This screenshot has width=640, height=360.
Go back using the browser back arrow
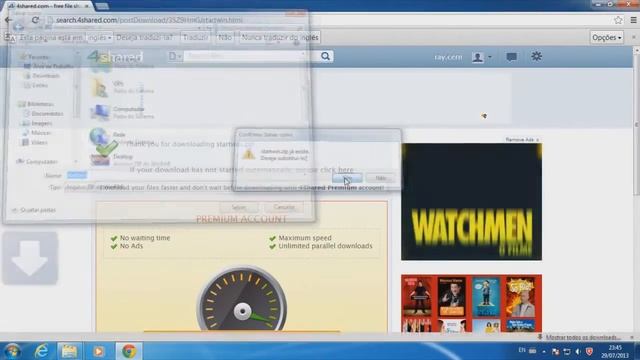point(9,20)
